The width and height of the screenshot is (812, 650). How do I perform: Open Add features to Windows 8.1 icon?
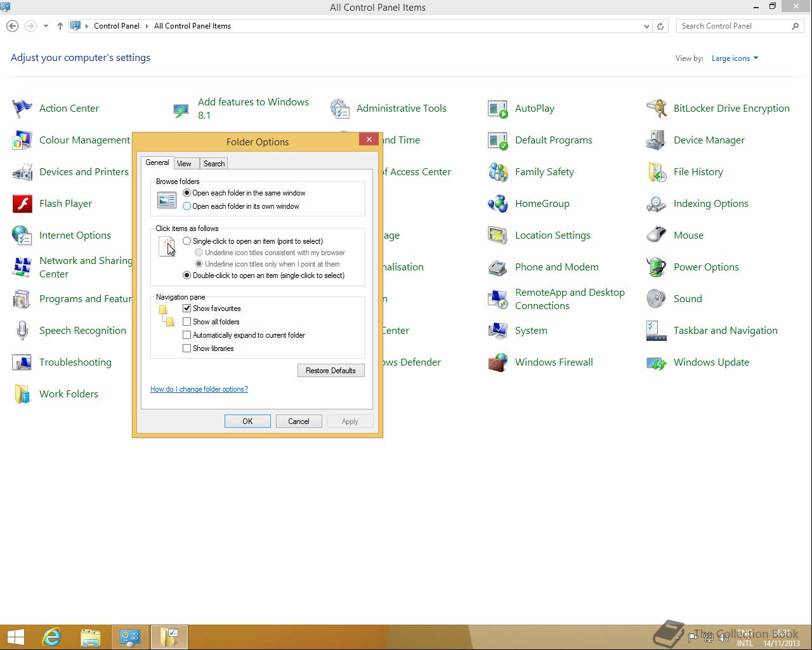(x=181, y=111)
